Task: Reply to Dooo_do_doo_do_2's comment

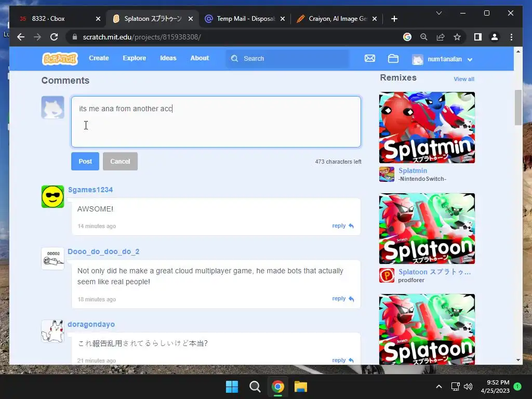Action: tap(343, 299)
